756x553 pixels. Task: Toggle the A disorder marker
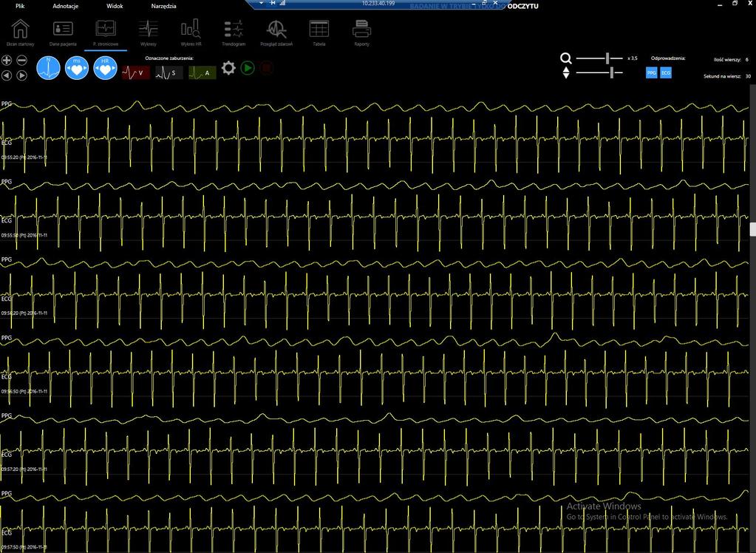202,73
